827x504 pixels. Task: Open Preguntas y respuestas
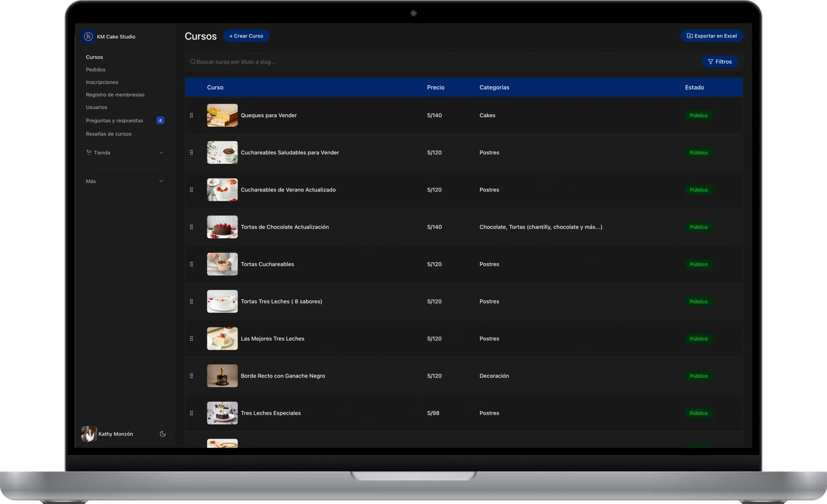(114, 120)
